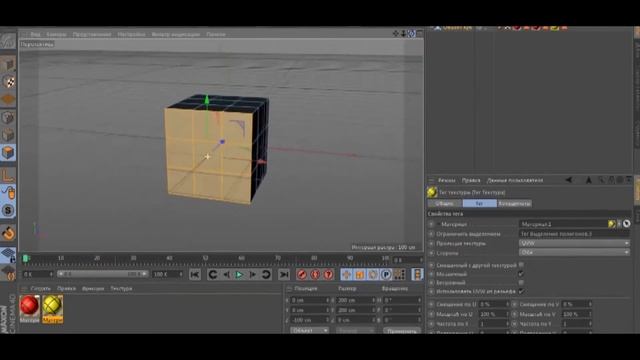Go to the start of animation
This screenshot has width=640, height=360.
point(195,275)
